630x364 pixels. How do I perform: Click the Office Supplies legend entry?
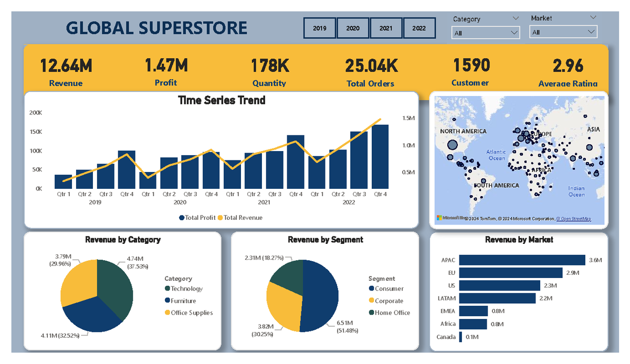coord(188,313)
